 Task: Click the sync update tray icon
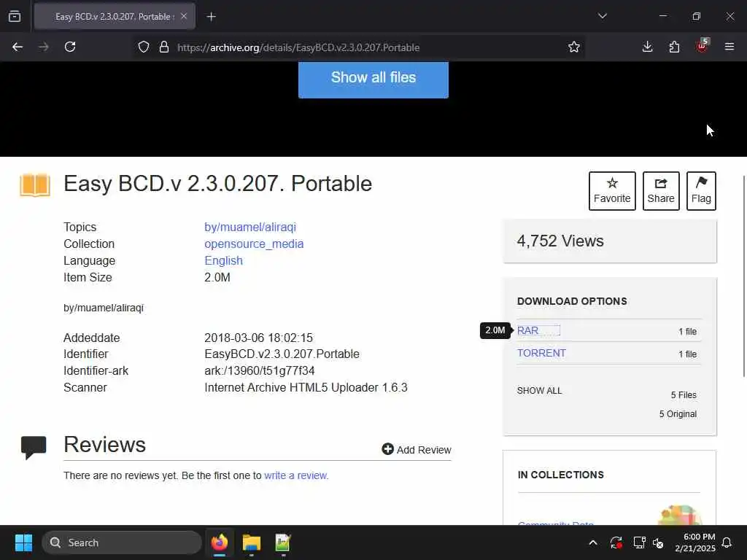616,542
